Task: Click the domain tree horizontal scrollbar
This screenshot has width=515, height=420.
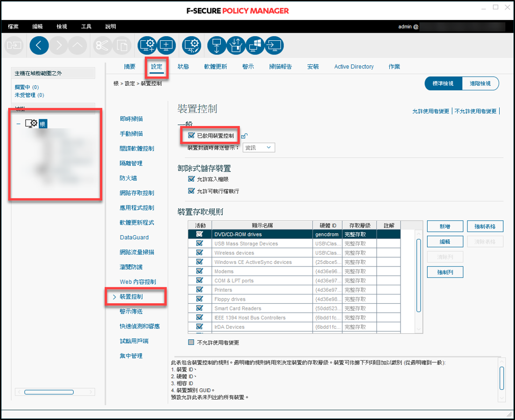Action: 49,392
